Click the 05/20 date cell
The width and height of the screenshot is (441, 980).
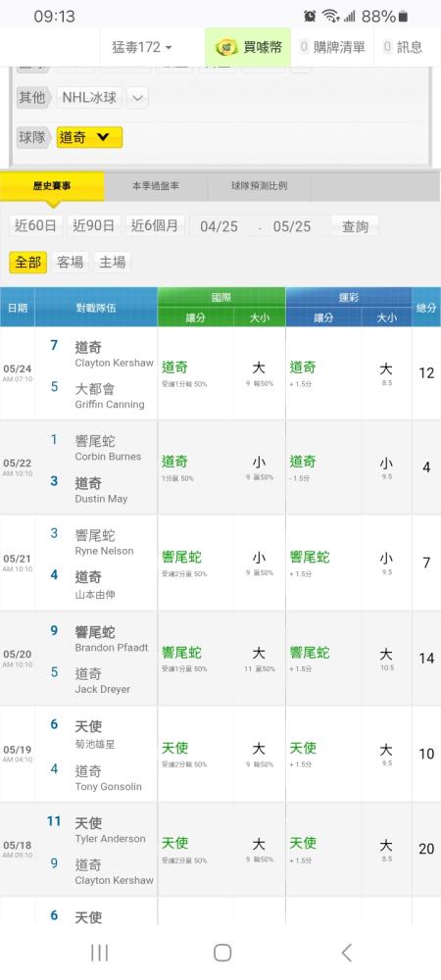click(x=18, y=659)
